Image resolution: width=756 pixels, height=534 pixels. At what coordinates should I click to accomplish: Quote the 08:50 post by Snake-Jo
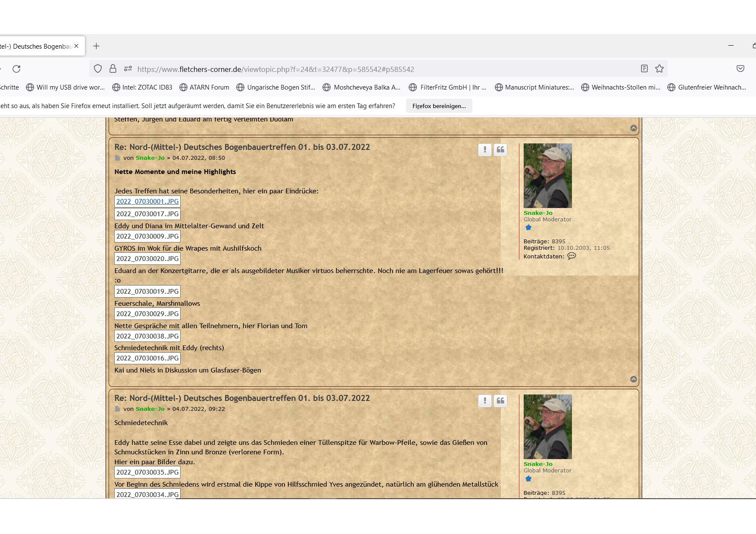pyautogui.click(x=500, y=150)
